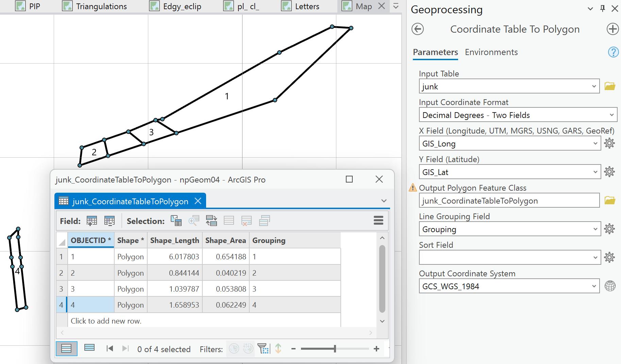Open the output coordinate system globe picker
Viewport: 621px width, 364px height.
[610, 286]
